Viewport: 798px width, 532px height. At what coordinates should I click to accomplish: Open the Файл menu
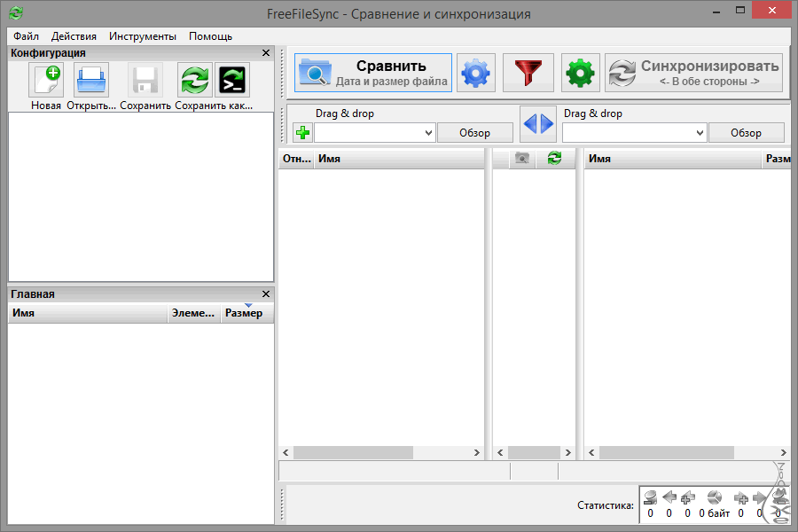26,36
